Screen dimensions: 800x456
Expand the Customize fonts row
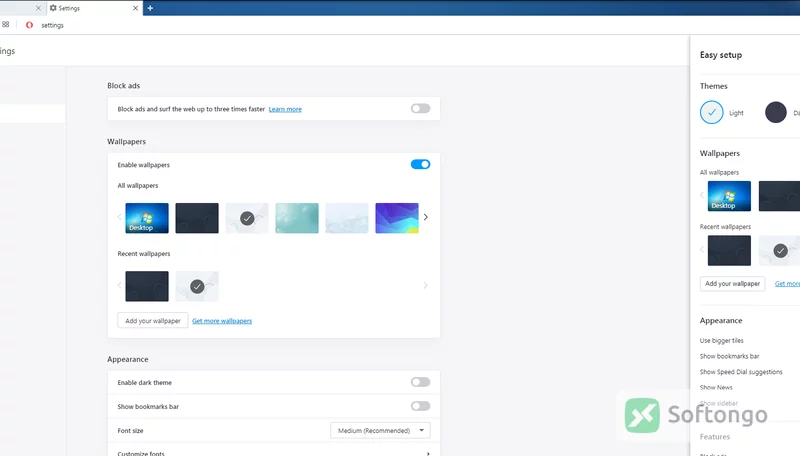(274, 452)
